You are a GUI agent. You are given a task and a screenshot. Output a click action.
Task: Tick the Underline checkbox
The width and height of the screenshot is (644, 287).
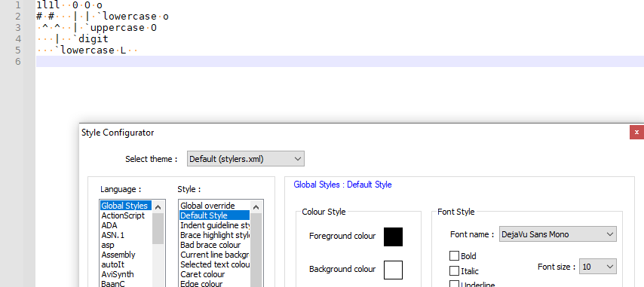(x=454, y=284)
